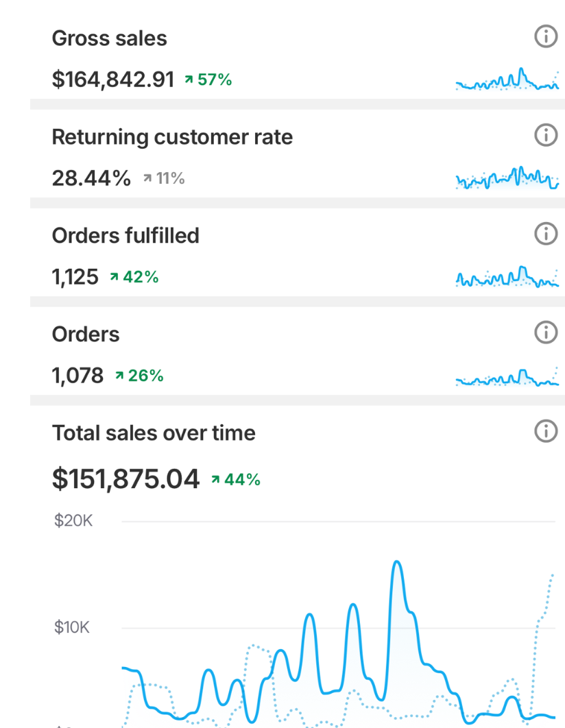Select the Orders fulfilled sparkline chart

507,277
